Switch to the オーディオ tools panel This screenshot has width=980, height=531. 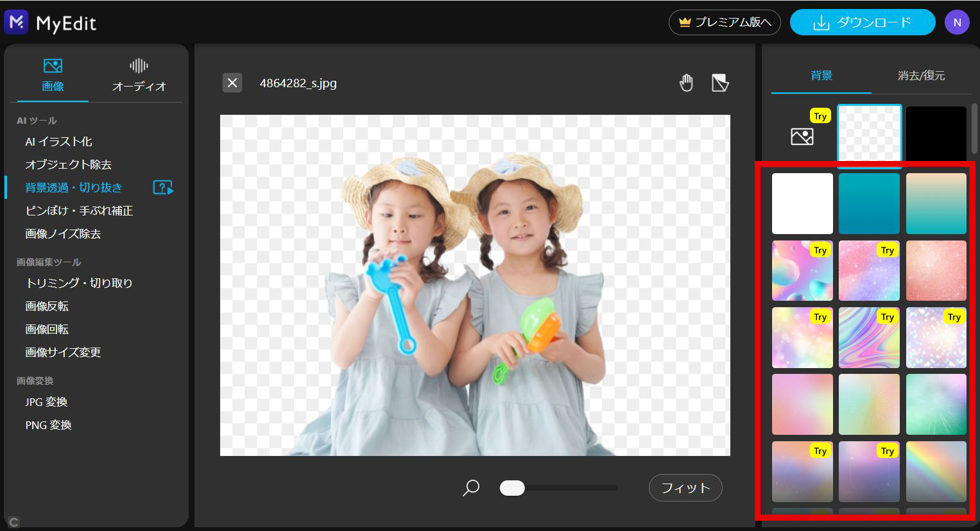coord(137,72)
